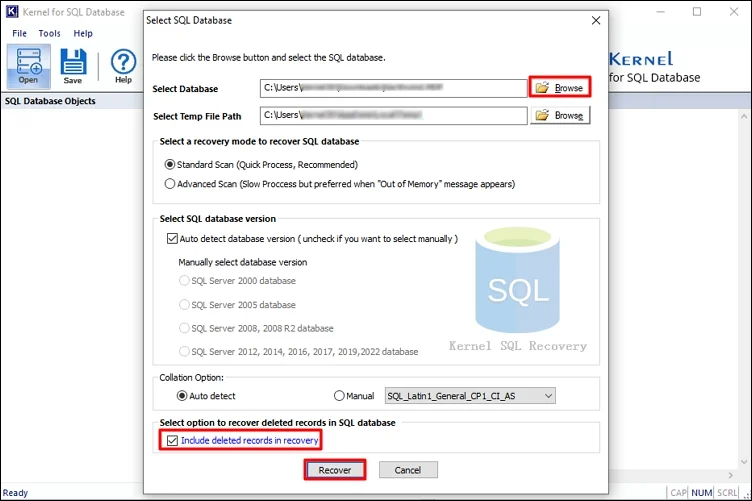
Task: Click the main window scroll-down arrow
Action: [x=744, y=462]
